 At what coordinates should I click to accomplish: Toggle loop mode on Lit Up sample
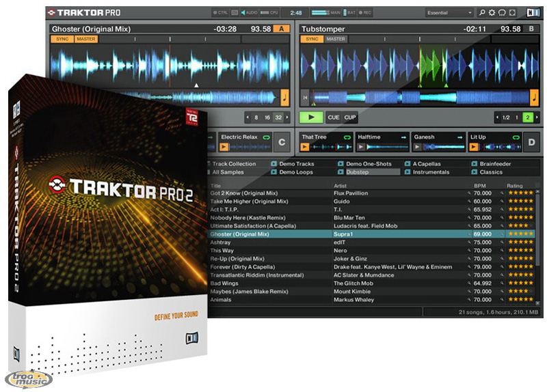tap(516, 137)
